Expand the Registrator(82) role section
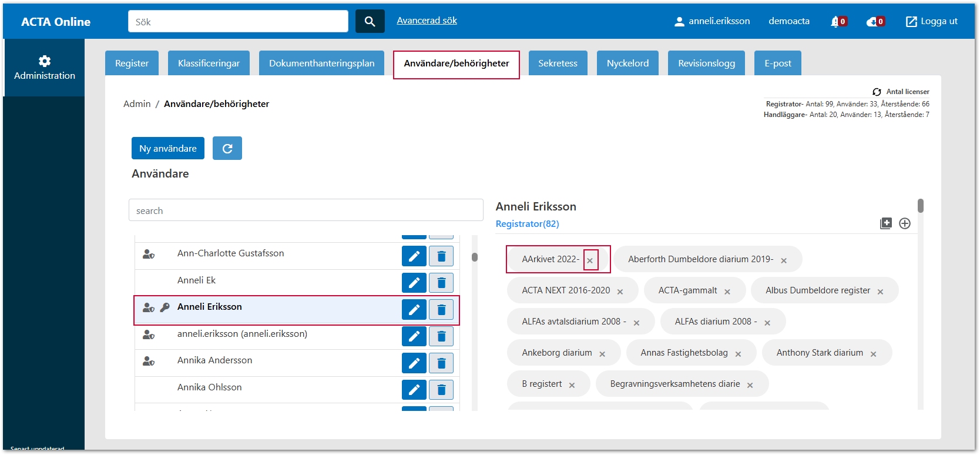This screenshot has height=455, width=980. [x=527, y=224]
